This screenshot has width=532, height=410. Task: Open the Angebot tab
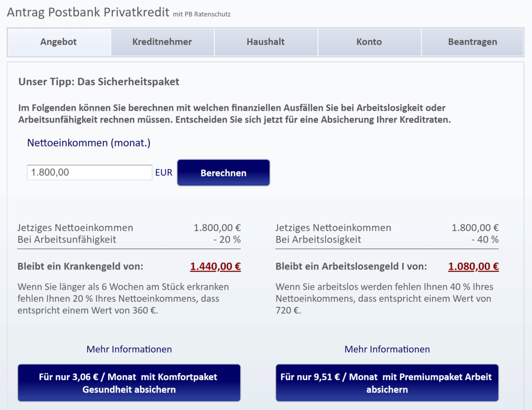(59, 42)
